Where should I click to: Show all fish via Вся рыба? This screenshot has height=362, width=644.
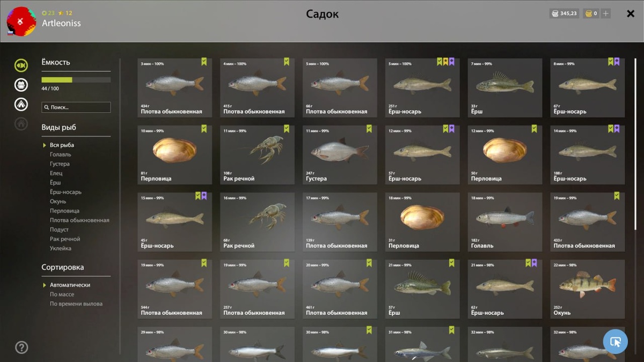click(x=62, y=145)
